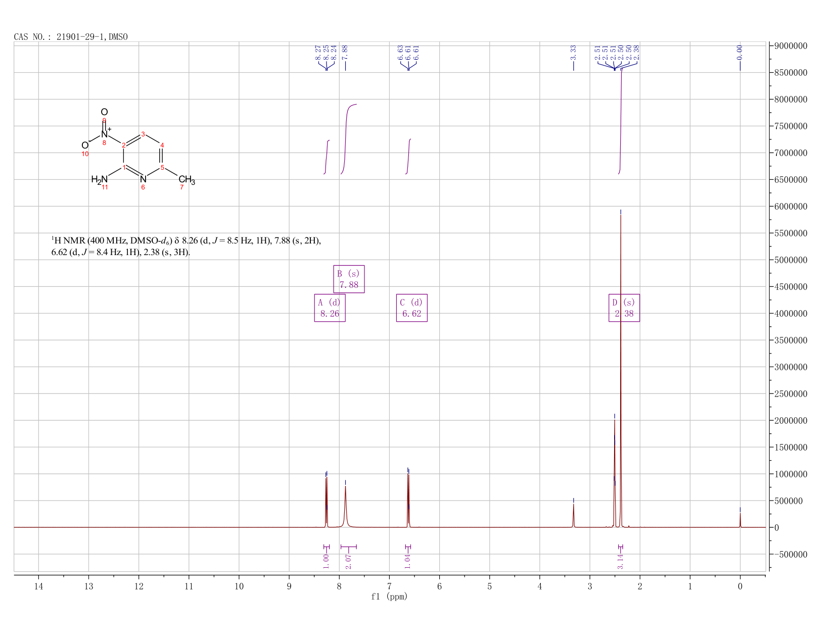Viewport: 834px width, 644px height.
Task: Click x-axis tick label '0'
Action: [740, 586]
